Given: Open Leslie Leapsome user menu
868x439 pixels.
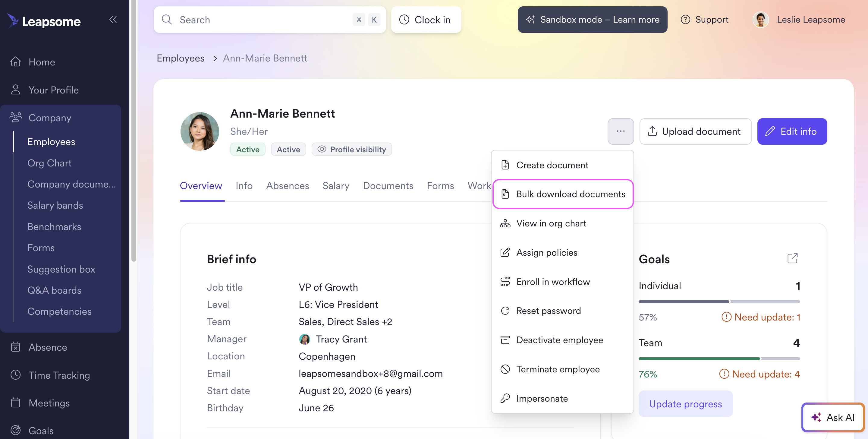Looking at the screenshot, I should [800, 20].
